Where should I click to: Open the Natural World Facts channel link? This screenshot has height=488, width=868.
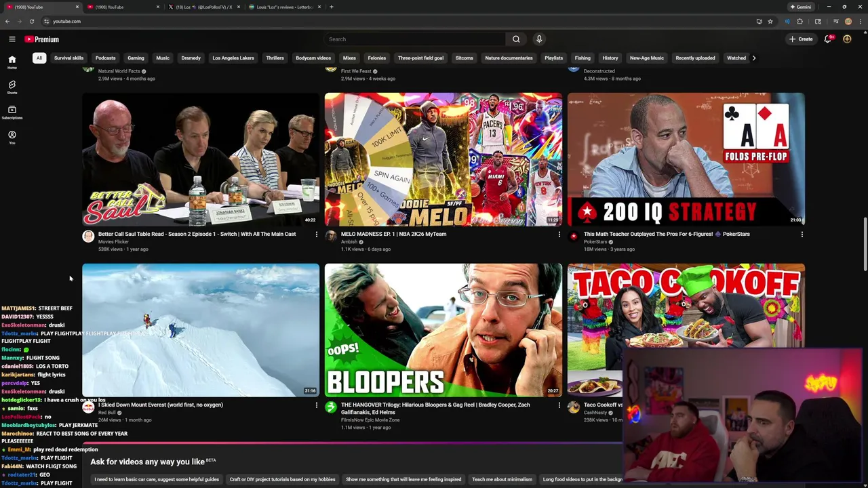[119, 71]
